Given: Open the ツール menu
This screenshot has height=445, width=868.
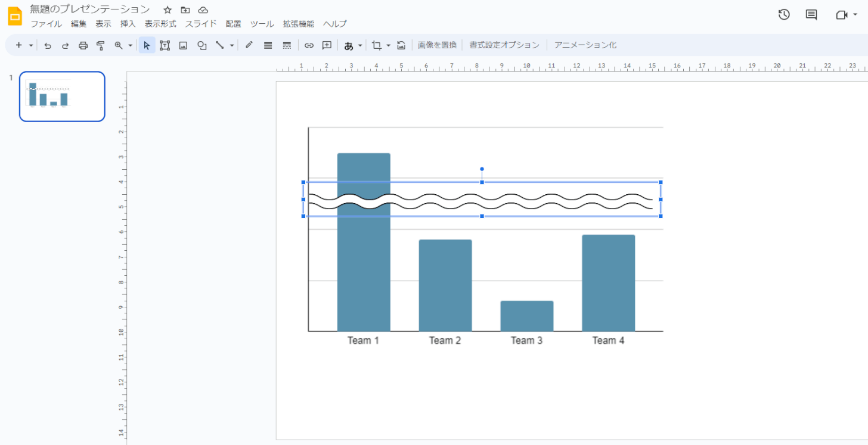Looking at the screenshot, I should [262, 24].
